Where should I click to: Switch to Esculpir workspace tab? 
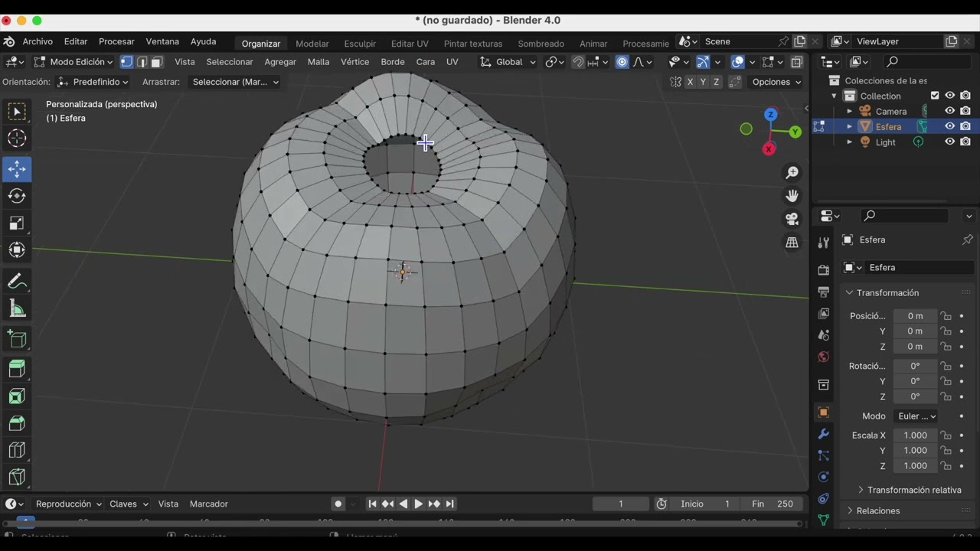[360, 44]
